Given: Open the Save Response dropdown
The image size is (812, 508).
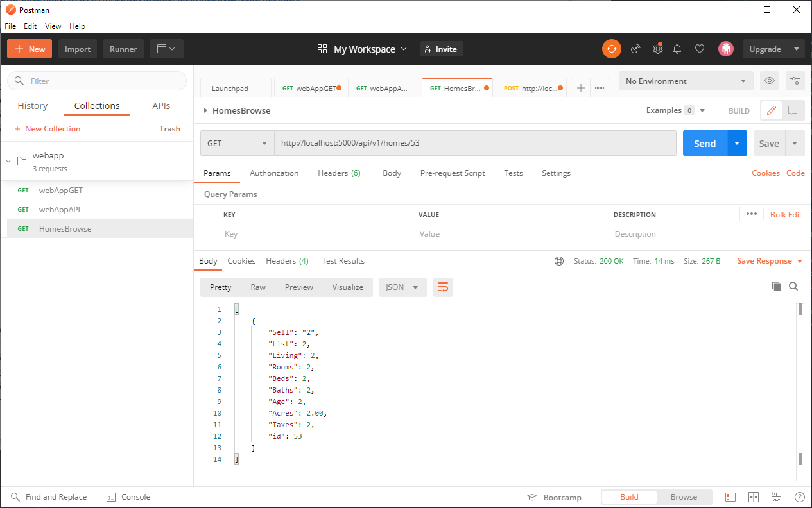Looking at the screenshot, I should (x=770, y=261).
